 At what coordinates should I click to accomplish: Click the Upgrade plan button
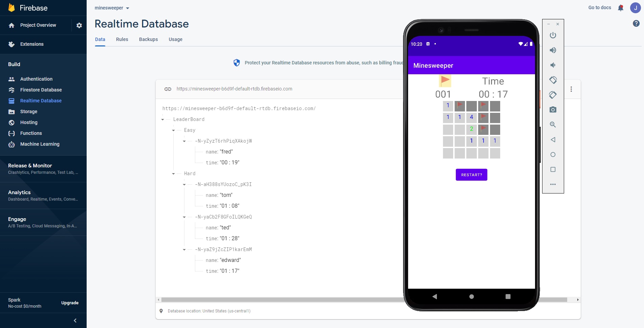point(70,303)
